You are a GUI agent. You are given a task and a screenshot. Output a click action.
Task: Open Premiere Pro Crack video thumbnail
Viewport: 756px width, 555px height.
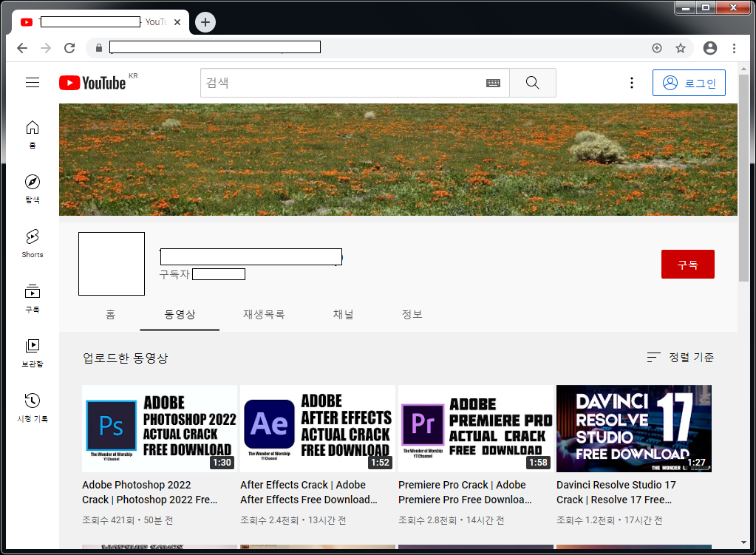click(476, 428)
